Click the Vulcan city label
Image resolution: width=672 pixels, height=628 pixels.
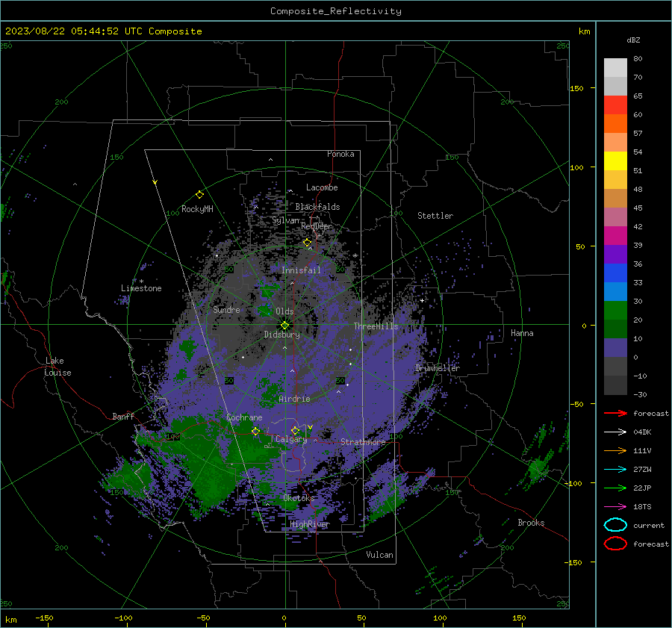point(380,555)
